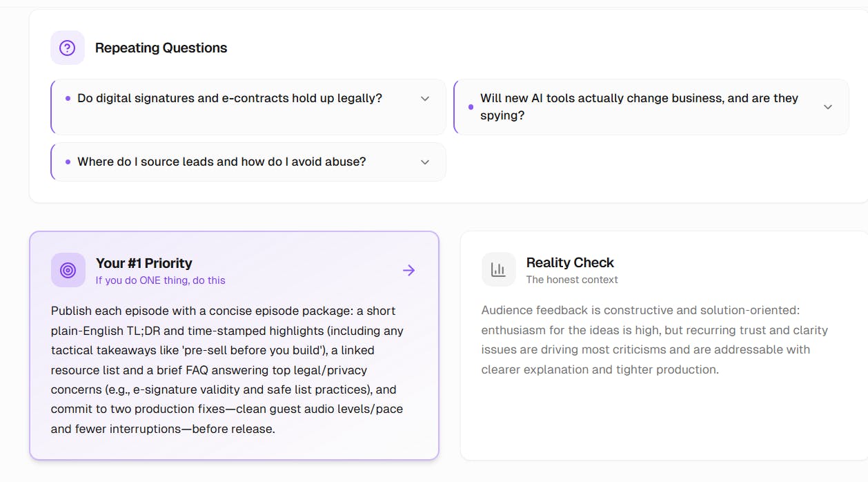The height and width of the screenshot is (482, 868).
Task: Open the priority card via its arrow icon
Action: pyautogui.click(x=409, y=270)
